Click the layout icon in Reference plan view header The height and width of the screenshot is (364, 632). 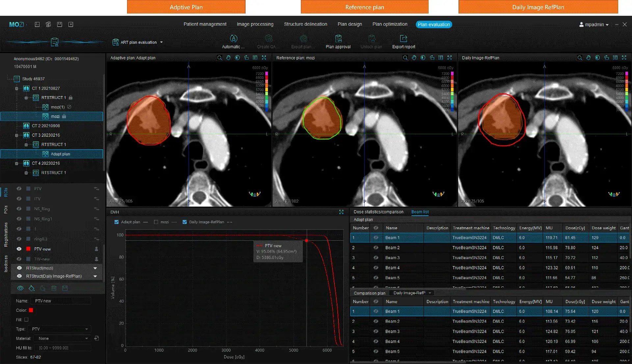pyautogui.click(x=441, y=58)
